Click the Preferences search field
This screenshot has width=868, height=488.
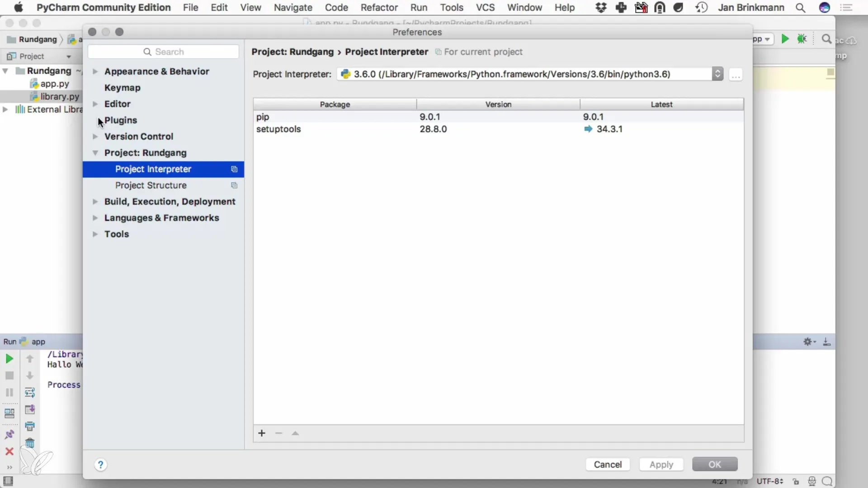(163, 52)
